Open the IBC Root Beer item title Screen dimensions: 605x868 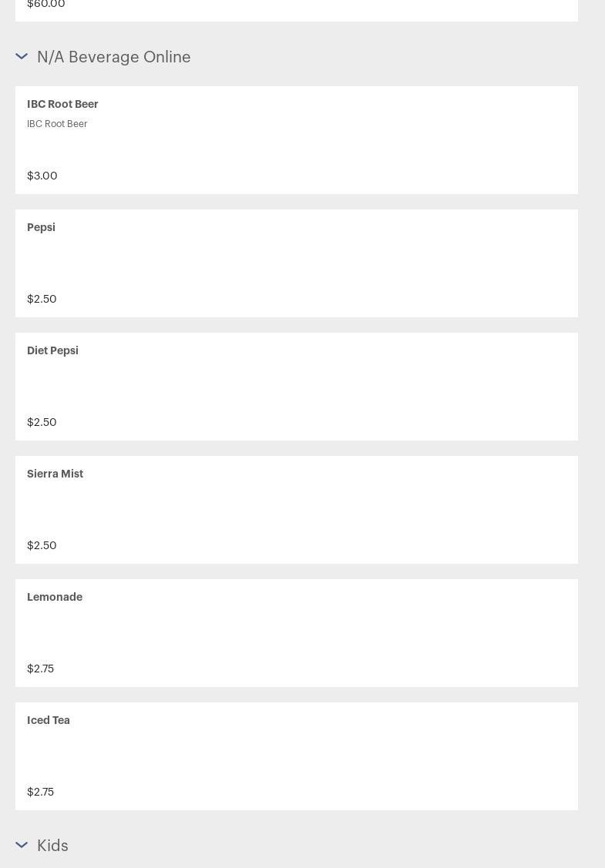(x=62, y=104)
